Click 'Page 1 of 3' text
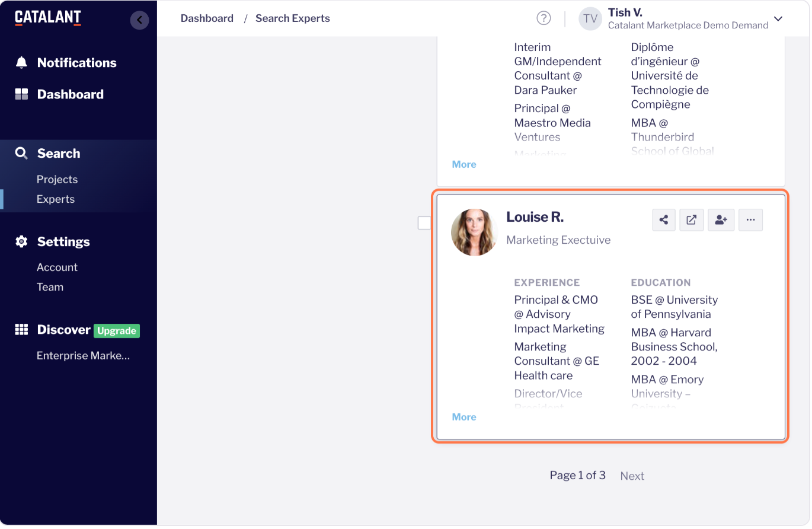The height and width of the screenshot is (529, 812). (x=577, y=476)
